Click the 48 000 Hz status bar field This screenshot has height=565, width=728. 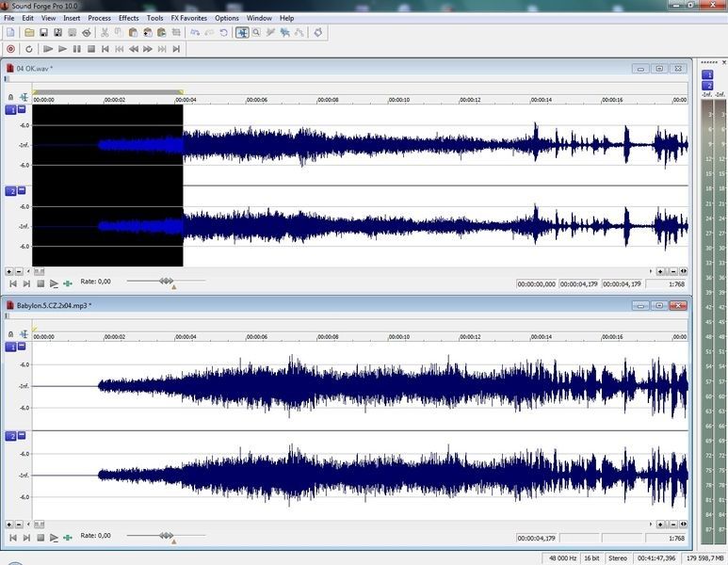pos(561,558)
